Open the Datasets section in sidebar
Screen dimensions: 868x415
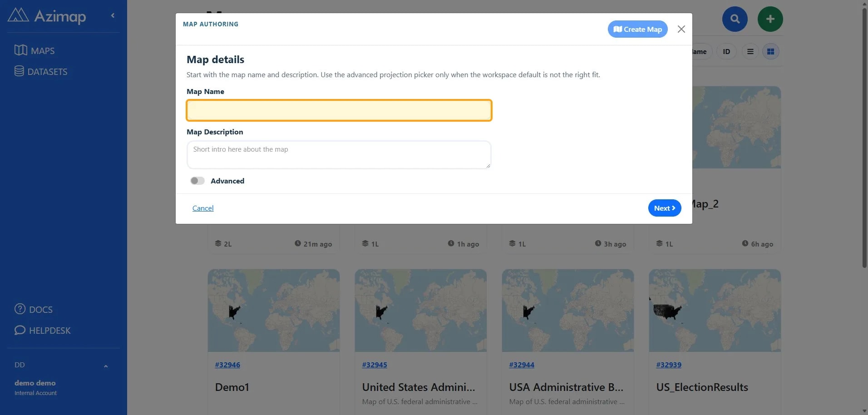tap(41, 71)
